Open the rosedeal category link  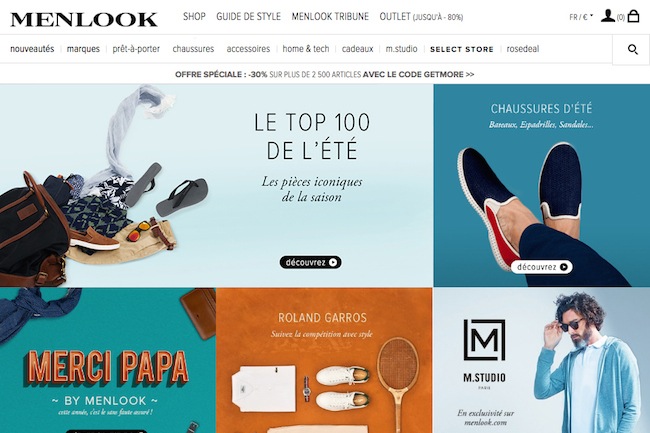(x=523, y=49)
